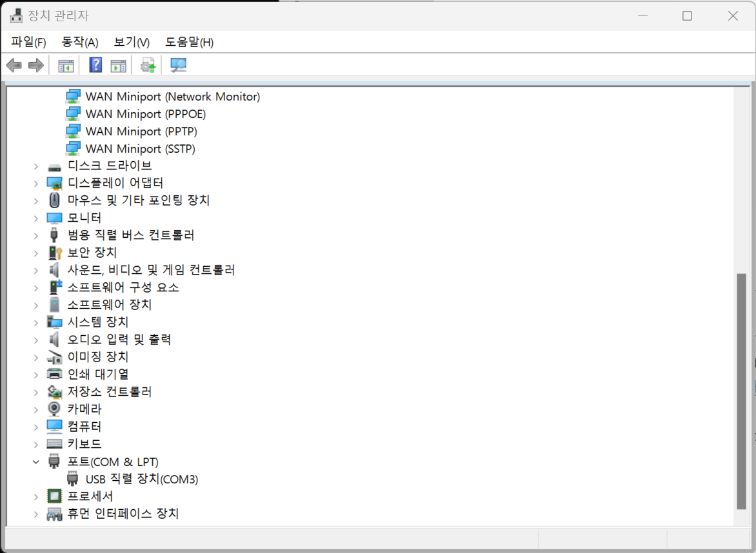Click the vertical scrollbar thumb
Viewport: 756px width, 553px height.
tap(742, 391)
